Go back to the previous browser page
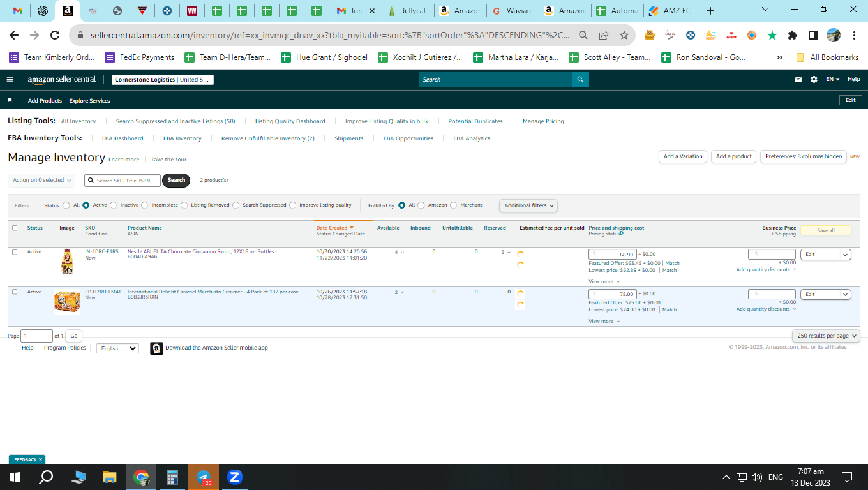 (14, 35)
